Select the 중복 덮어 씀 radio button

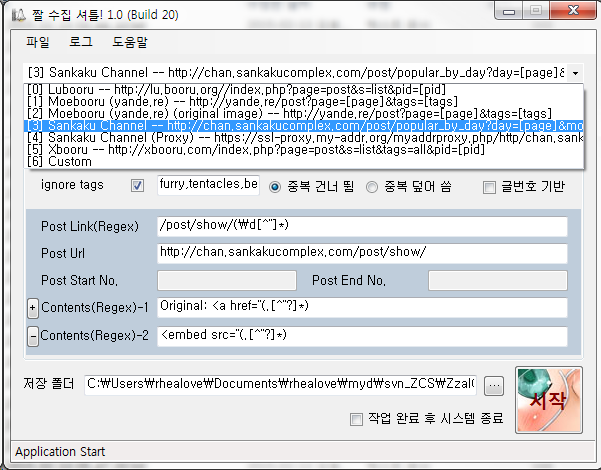click(371, 187)
